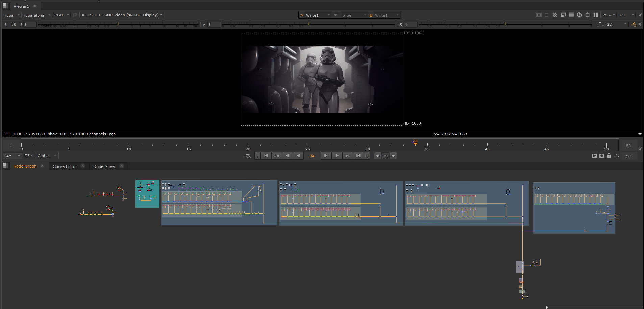The width and height of the screenshot is (644, 309).
Task: Click the frame 34 marker on timeline
Action: coord(415,142)
